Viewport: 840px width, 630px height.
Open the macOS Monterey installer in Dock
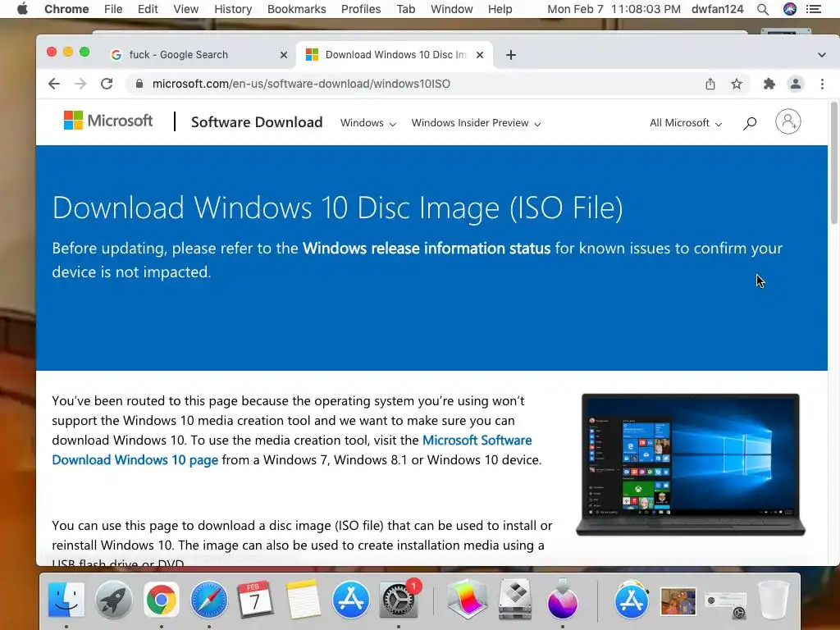pos(563,600)
